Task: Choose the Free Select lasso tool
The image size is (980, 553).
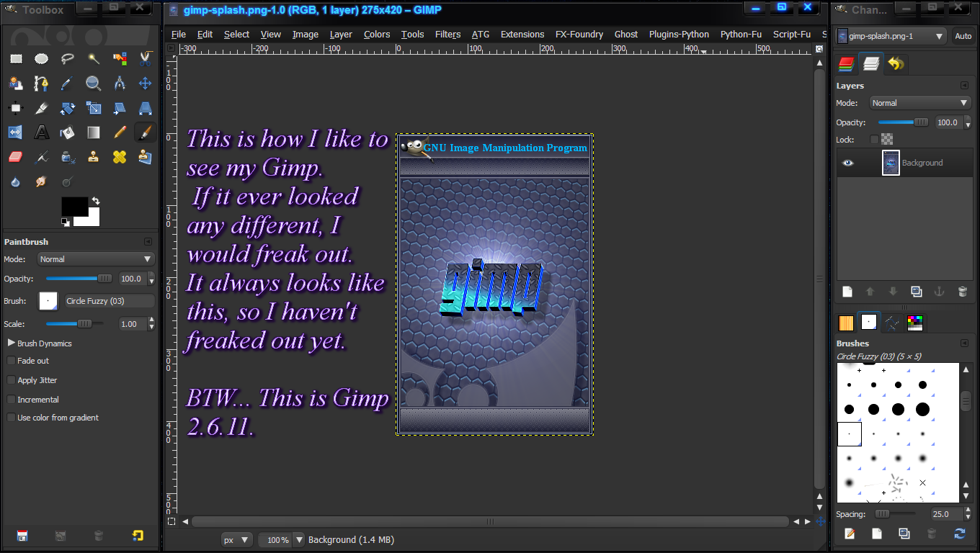Action: click(68, 58)
